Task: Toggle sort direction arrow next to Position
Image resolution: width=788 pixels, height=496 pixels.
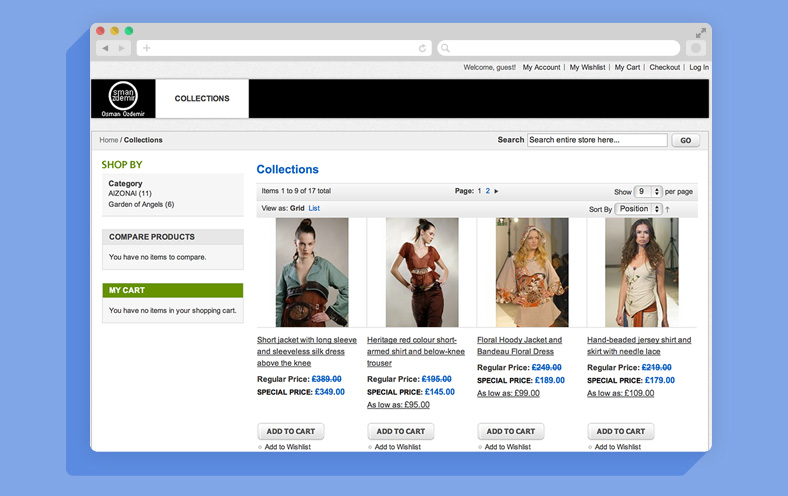Action: click(x=668, y=209)
